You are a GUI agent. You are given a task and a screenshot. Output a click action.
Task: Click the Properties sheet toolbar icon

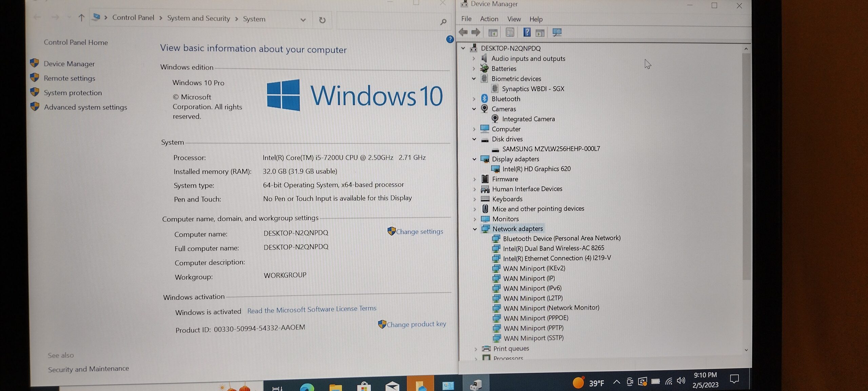[x=510, y=32]
